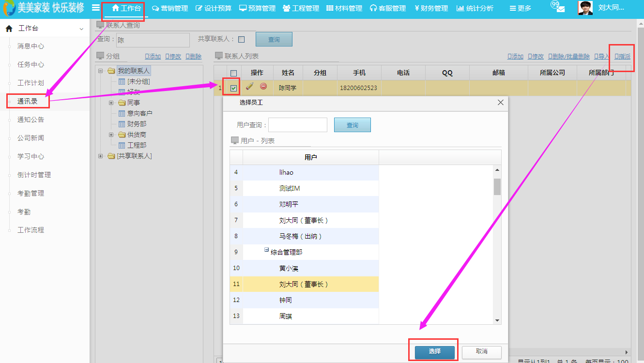Screen dimensions: 644x363
Task: Click the hamburger menu icon in header
Action: 96,8
